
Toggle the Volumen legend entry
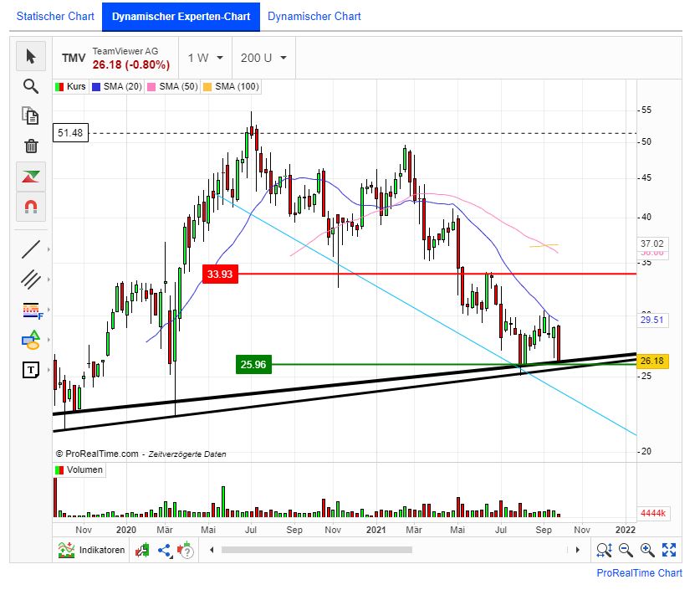click(x=79, y=470)
